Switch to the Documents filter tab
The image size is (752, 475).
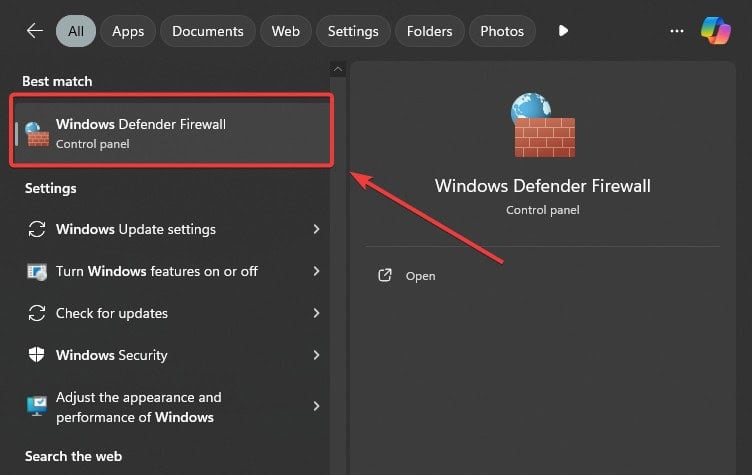coord(208,31)
